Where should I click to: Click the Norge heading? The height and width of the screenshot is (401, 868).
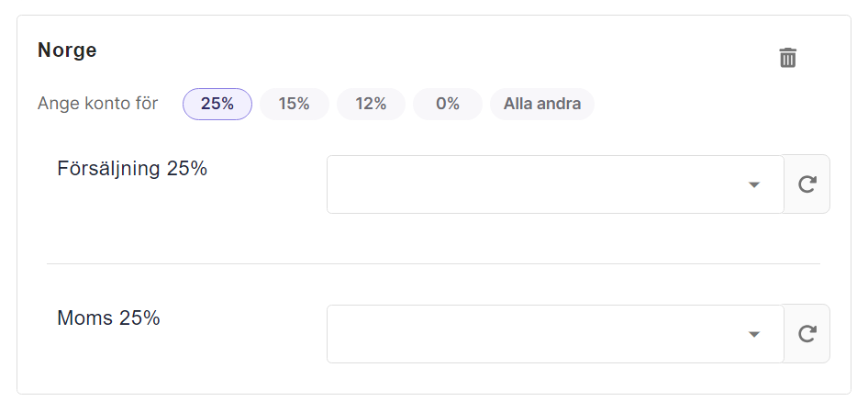click(x=67, y=50)
